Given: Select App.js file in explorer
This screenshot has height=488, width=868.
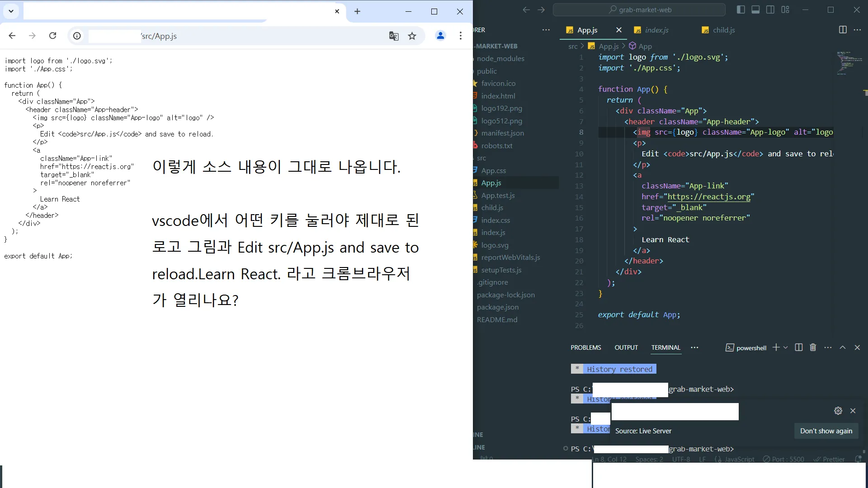Looking at the screenshot, I should (x=491, y=183).
